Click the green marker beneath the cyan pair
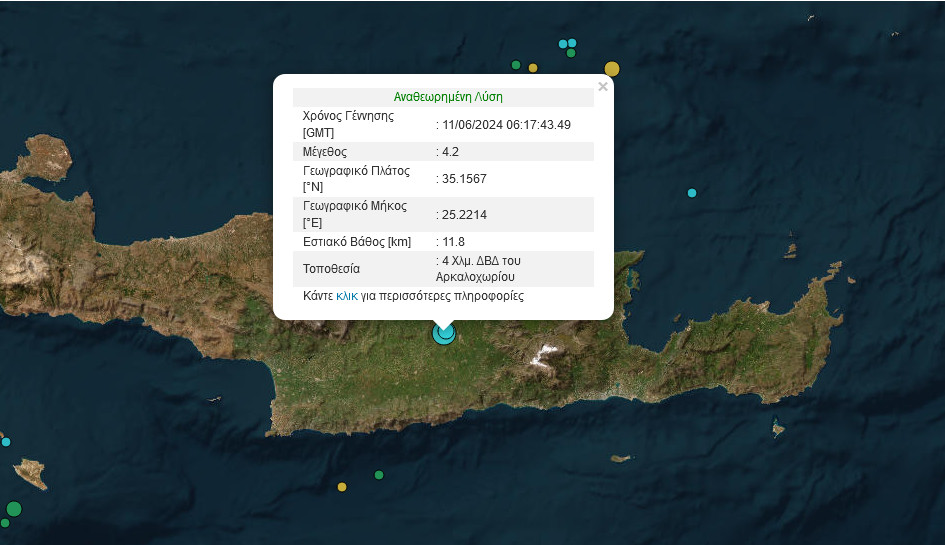The height and width of the screenshot is (545, 945). tap(571, 53)
